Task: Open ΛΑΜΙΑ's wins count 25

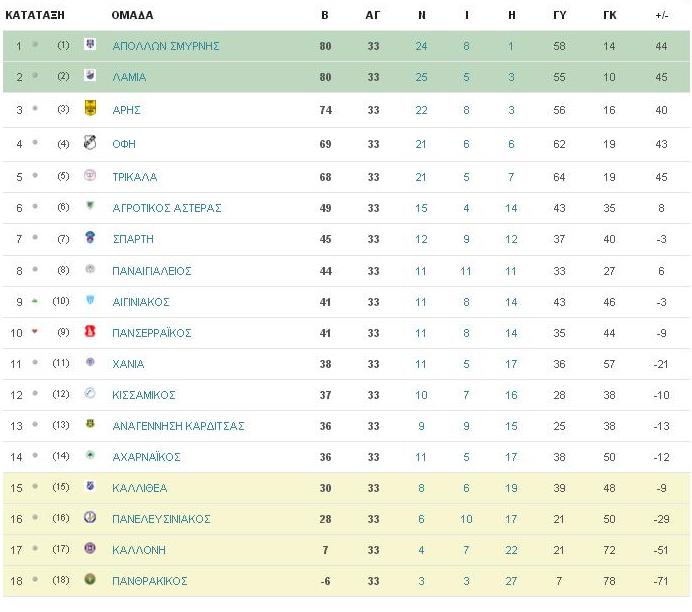Action: click(421, 77)
